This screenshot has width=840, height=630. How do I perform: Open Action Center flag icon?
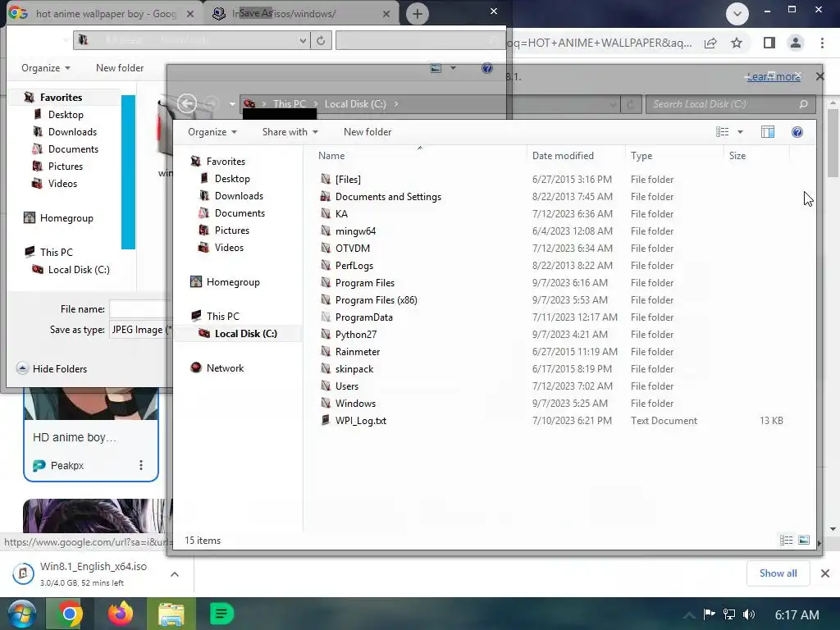709,614
